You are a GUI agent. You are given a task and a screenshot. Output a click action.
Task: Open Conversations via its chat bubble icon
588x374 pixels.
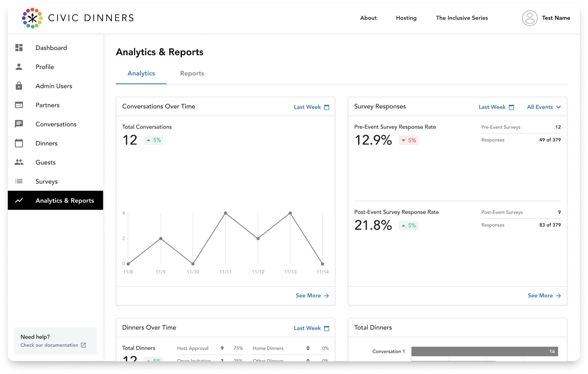(19, 124)
